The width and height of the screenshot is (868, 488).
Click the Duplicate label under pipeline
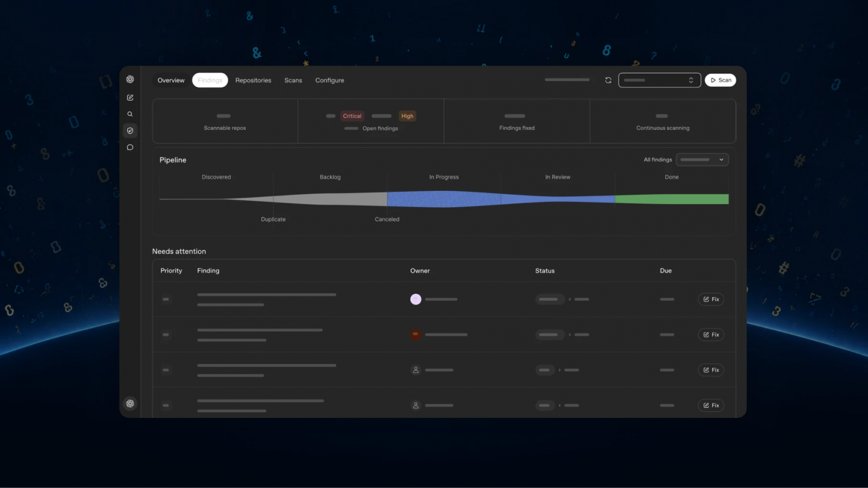pyautogui.click(x=273, y=219)
